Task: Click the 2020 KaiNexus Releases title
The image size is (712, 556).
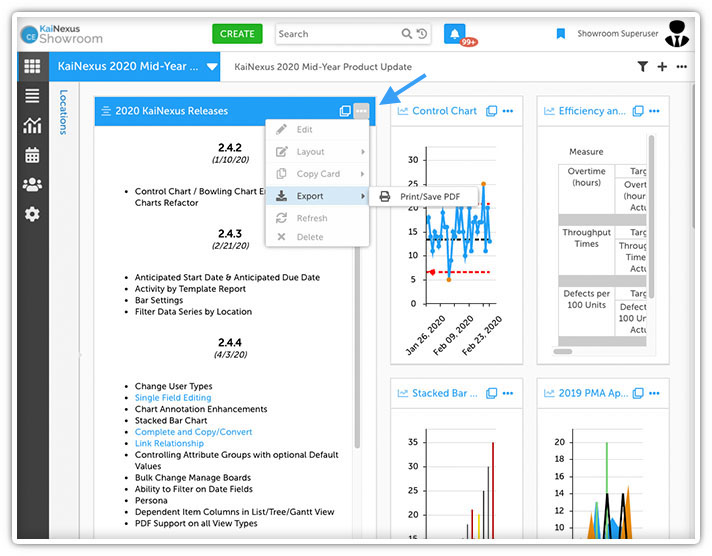Action: [x=172, y=111]
